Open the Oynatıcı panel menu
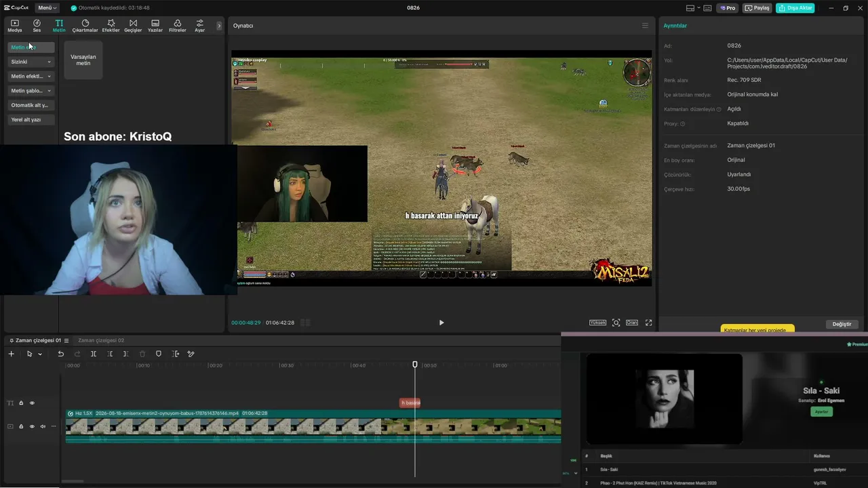The width and height of the screenshot is (868, 488). point(645,26)
